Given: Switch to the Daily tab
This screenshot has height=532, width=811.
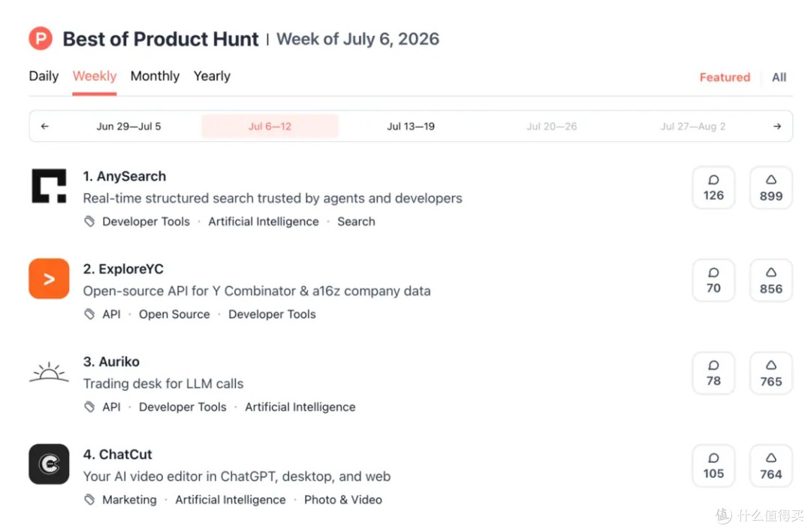Looking at the screenshot, I should (44, 76).
